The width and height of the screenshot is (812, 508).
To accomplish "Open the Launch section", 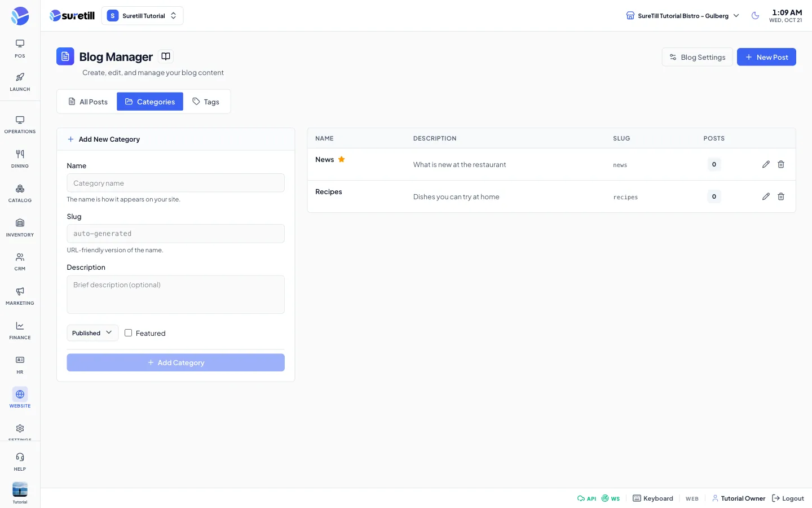I will 20,82.
